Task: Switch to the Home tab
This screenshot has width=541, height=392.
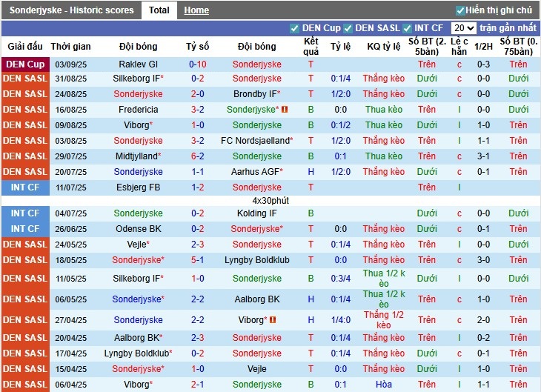Action: pos(196,10)
